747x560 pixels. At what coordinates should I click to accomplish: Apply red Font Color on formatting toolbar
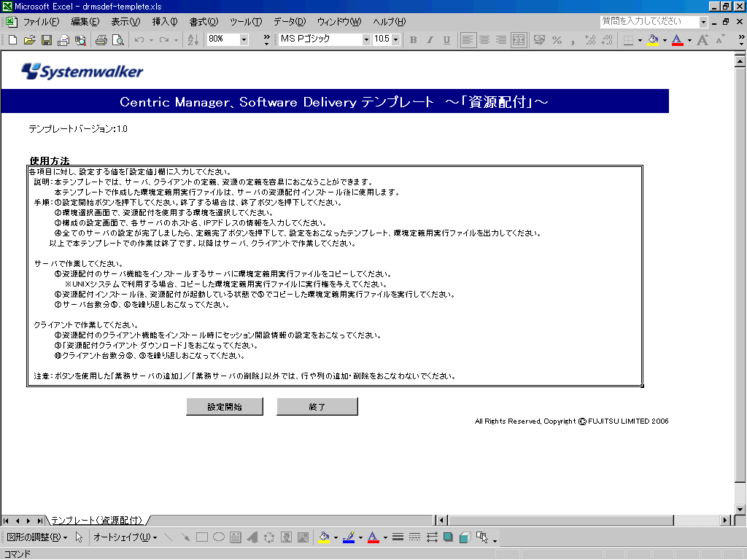(x=678, y=40)
